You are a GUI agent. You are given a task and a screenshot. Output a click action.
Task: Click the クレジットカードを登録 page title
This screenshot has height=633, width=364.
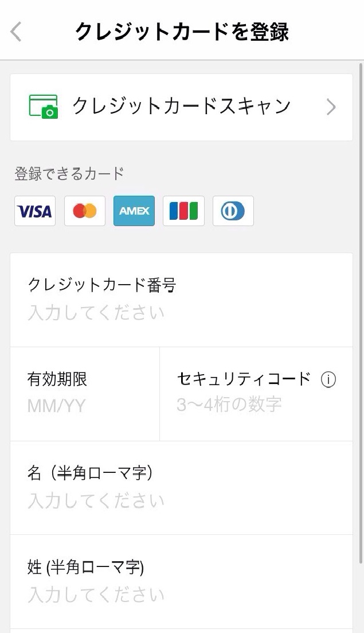182,32
